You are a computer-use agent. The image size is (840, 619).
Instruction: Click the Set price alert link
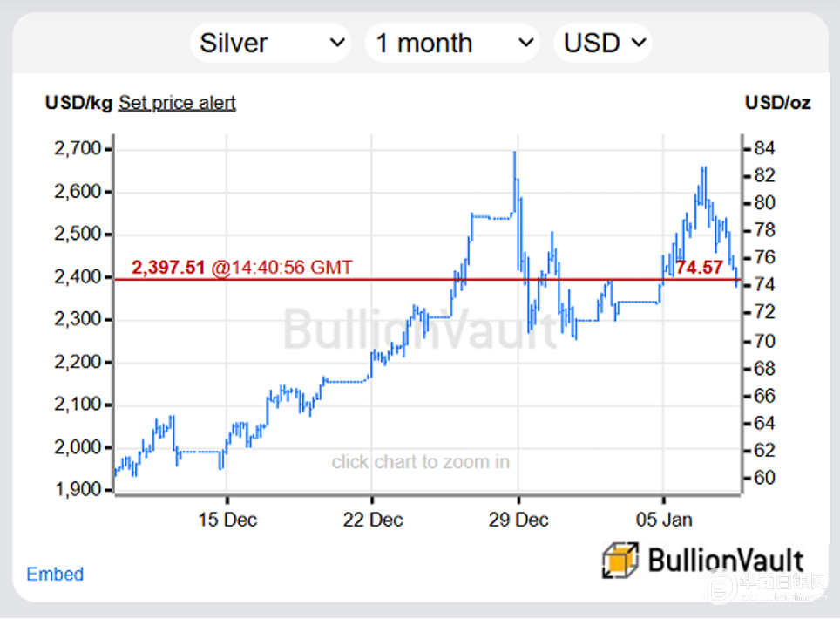click(177, 103)
